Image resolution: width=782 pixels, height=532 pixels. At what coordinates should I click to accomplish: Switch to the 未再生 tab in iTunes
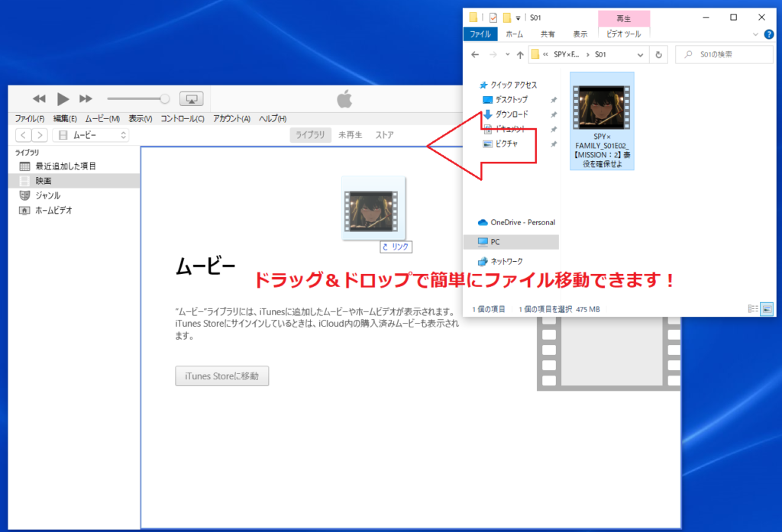tap(351, 134)
